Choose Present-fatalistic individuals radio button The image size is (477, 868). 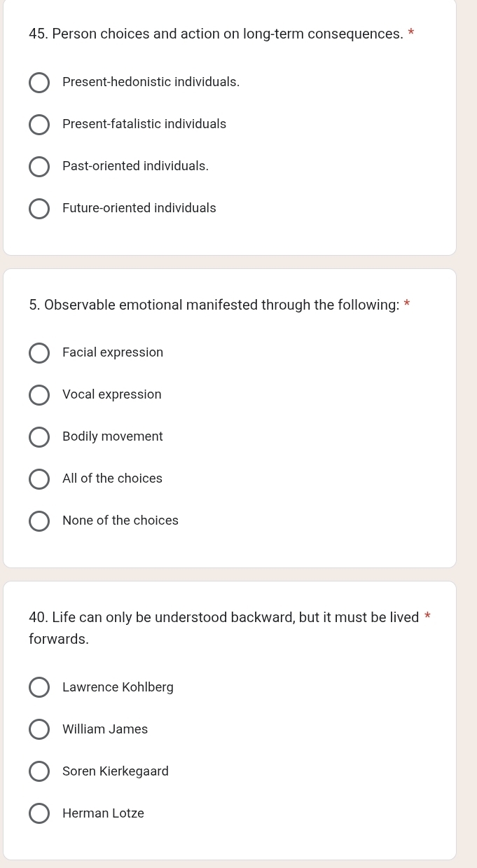tap(39, 125)
